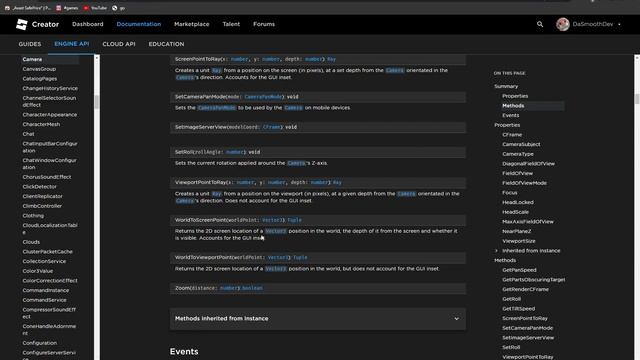Screen dimensions: 640x360
Task: Open Chat sidebar entry
Action: [29, 134]
